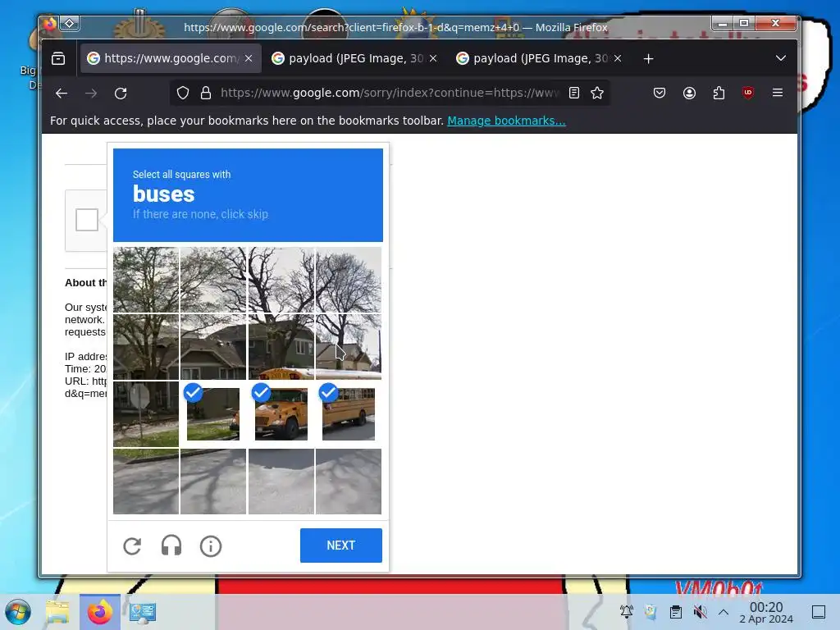Close the second payload tab

(x=433, y=58)
